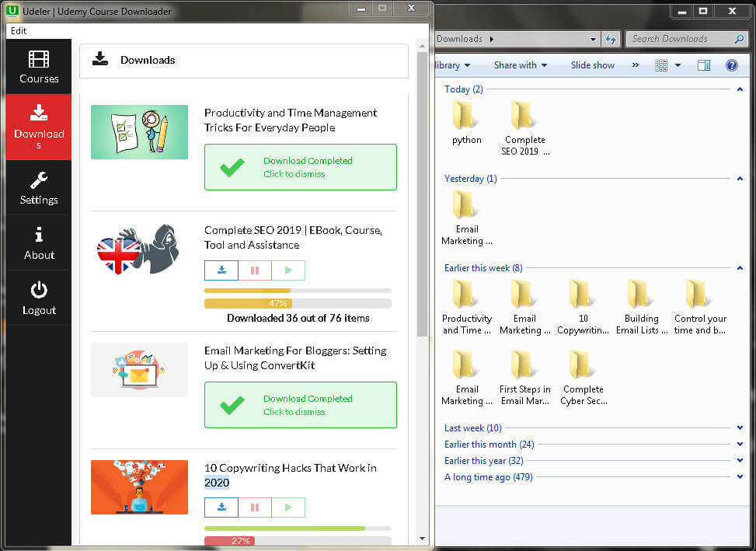Show more Explorer toolbar commands via chevron
The width and height of the screenshot is (756, 551).
[x=635, y=65]
